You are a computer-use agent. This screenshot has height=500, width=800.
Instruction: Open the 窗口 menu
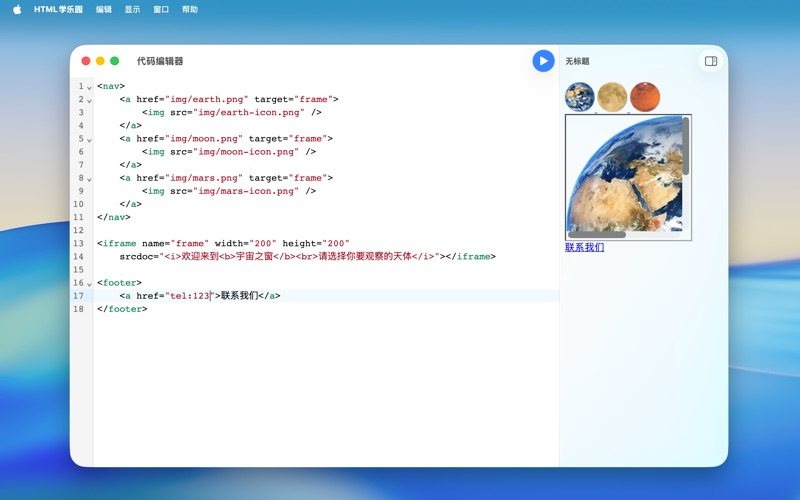coord(161,9)
